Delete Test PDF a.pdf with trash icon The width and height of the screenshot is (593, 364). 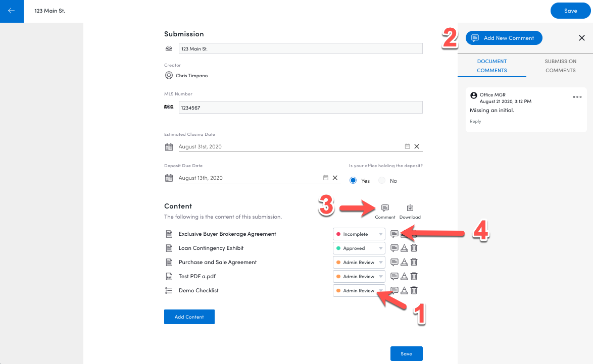point(414,276)
